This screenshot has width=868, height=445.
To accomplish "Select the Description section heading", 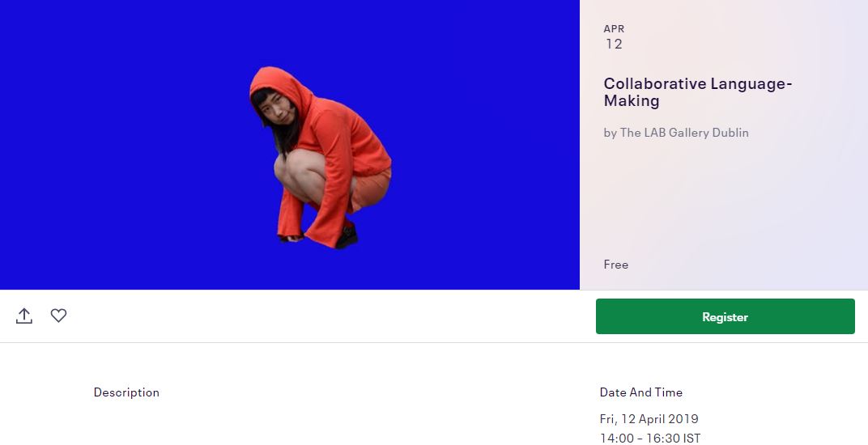I will 126,392.
